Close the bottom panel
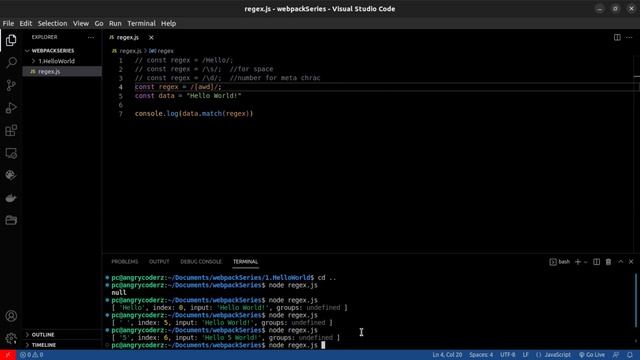640x360 pixels. click(x=631, y=262)
